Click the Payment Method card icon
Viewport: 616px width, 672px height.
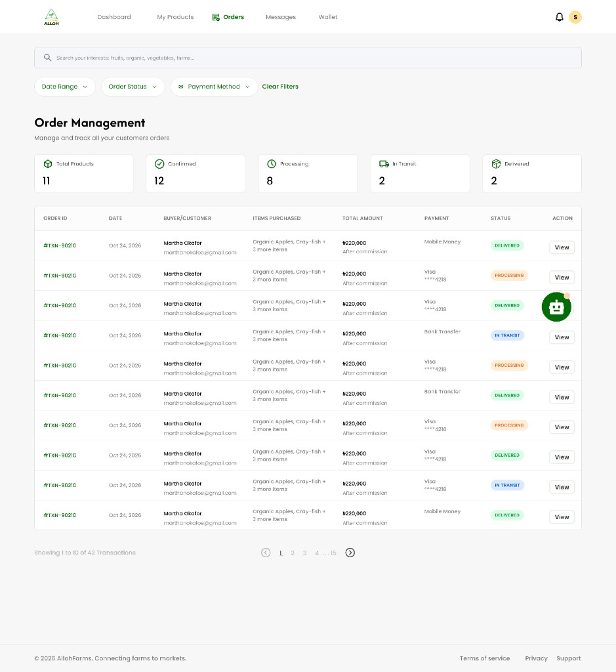point(181,87)
